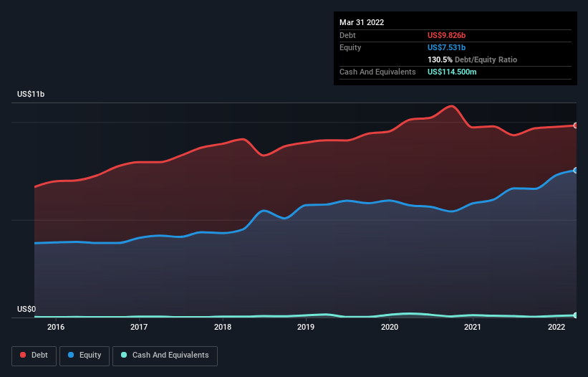Click the blue Equity legend dot
588x377 pixels.
pyautogui.click(x=71, y=355)
